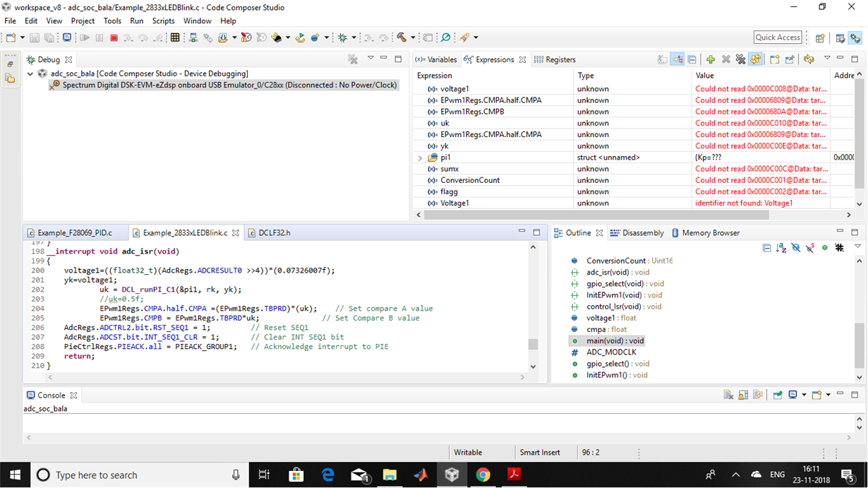Select ConversionCount row in Expressions
868x488 pixels.
pyautogui.click(x=470, y=180)
